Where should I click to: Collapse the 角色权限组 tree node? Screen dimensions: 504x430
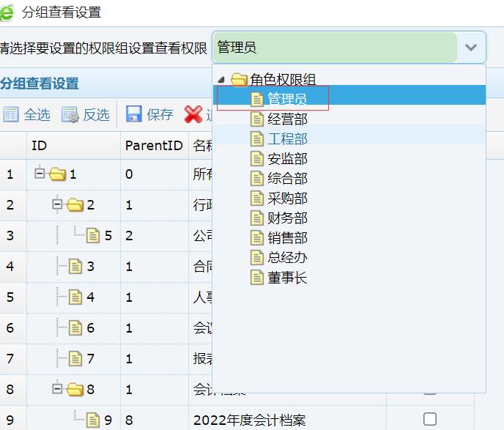222,80
